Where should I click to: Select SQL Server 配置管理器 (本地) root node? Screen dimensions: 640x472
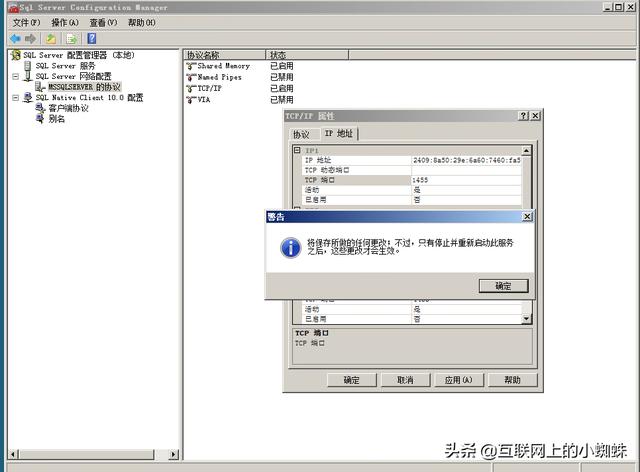coord(78,55)
